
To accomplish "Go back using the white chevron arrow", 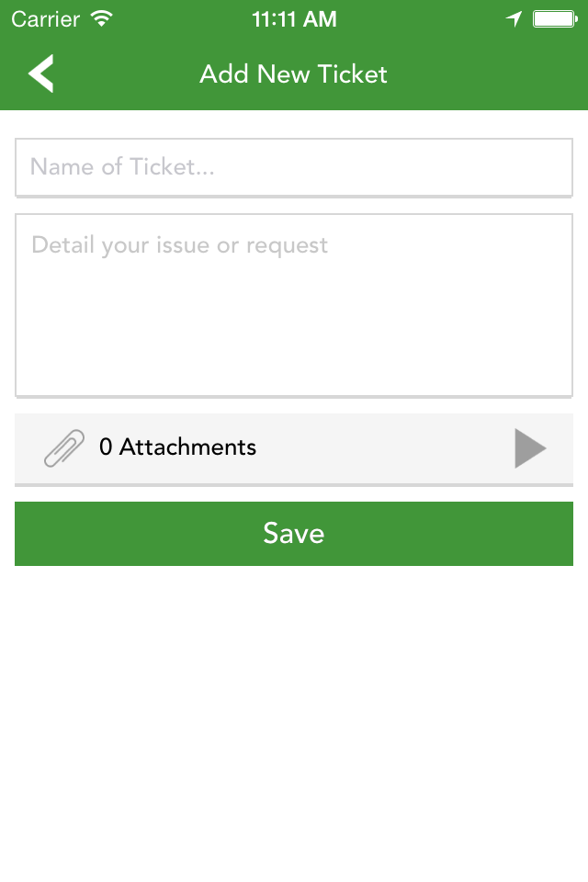I will click(x=41, y=73).
